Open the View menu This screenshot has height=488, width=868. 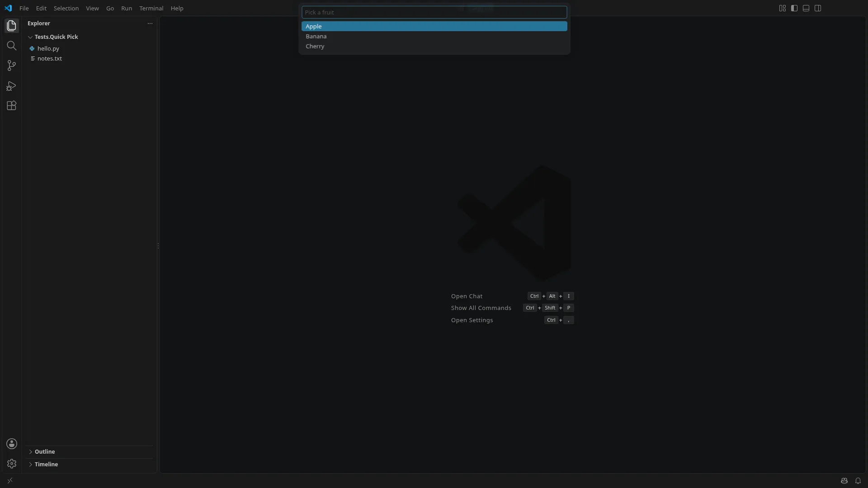tap(92, 8)
